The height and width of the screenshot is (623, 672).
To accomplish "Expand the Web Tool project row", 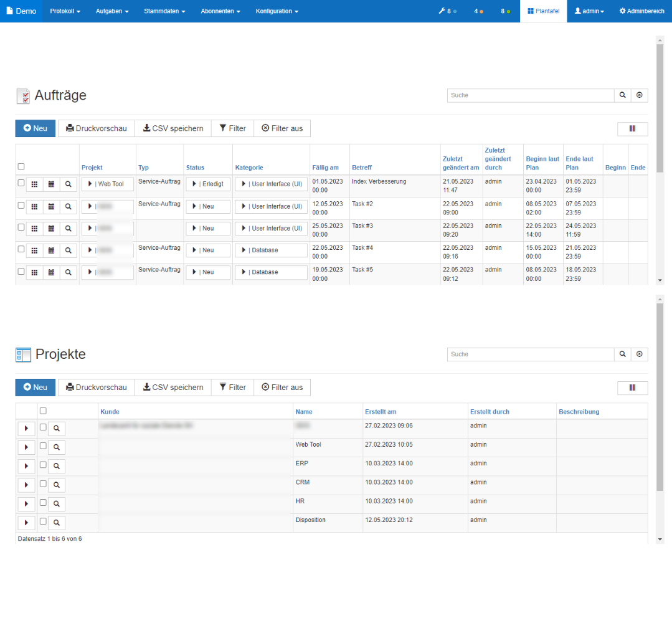I will point(27,447).
